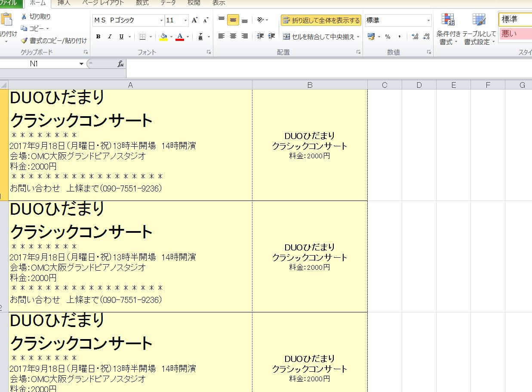Open the Name Box dropdown arrow
The width and height of the screenshot is (532, 392).
pos(81,64)
